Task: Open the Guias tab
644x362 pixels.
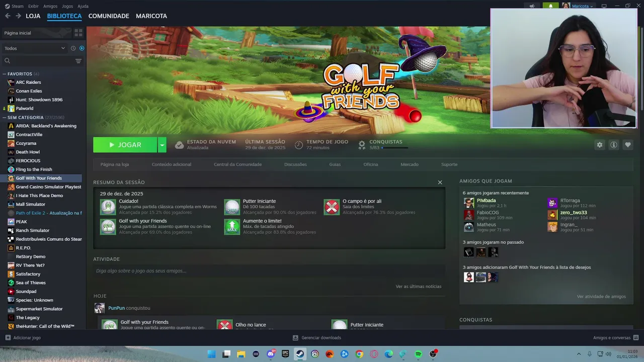Action: click(x=335, y=164)
